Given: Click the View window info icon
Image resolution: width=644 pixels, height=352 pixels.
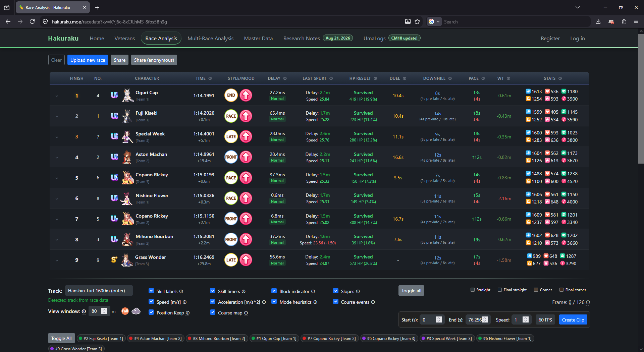Looking at the screenshot, I should pos(84,311).
